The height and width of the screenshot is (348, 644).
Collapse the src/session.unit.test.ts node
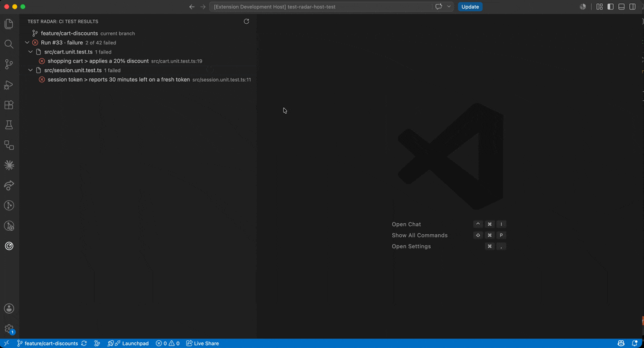(x=30, y=70)
